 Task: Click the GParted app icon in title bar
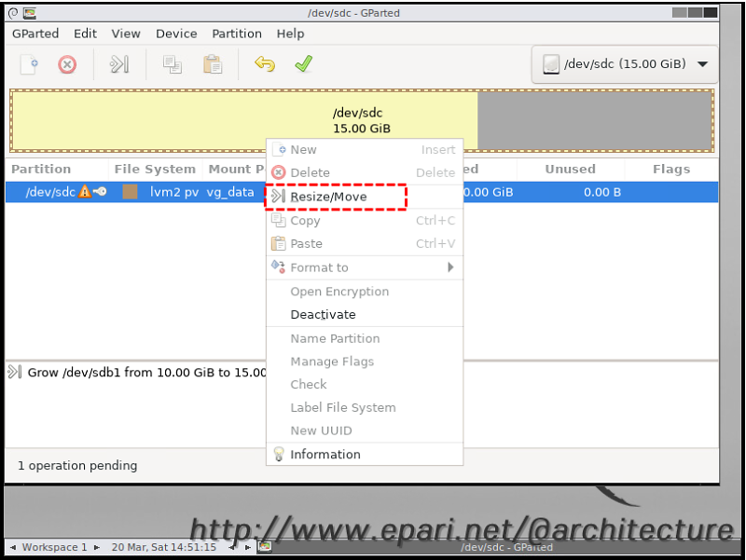(x=30, y=13)
